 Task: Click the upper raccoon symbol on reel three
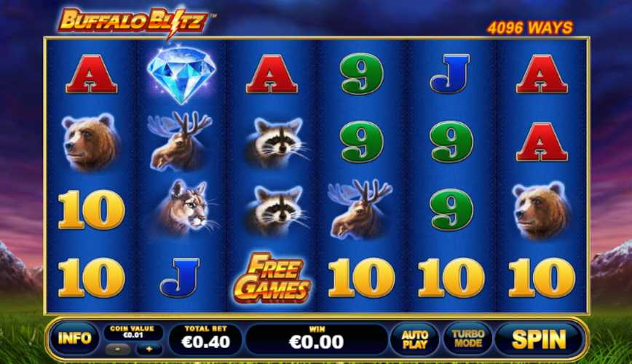(x=275, y=141)
